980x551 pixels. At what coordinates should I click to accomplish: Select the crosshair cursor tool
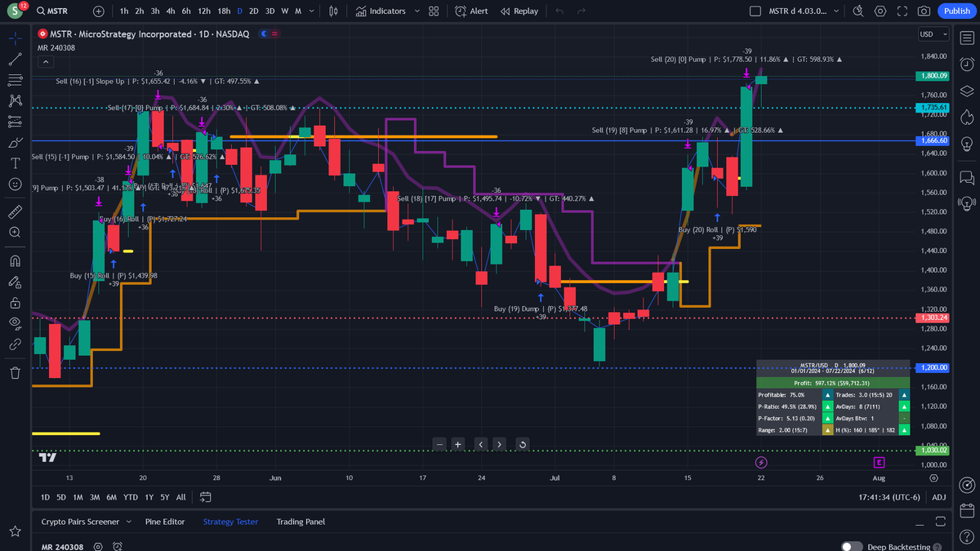pyautogui.click(x=15, y=38)
